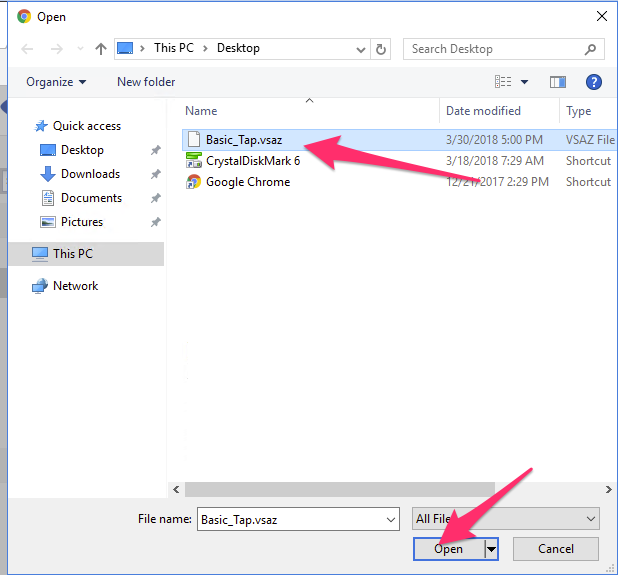The height and width of the screenshot is (575, 618).
Task: Change the view layout icon
Action: pyautogui.click(x=503, y=82)
